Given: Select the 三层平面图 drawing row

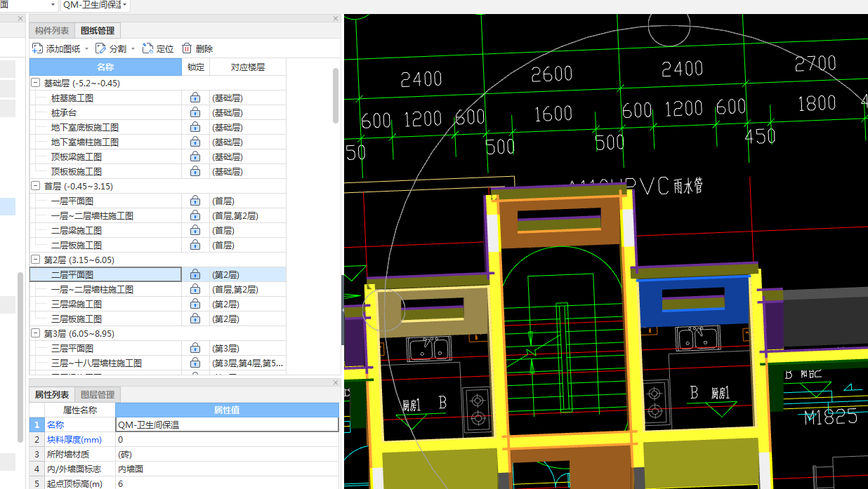Looking at the screenshot, I should pos(157,349).
